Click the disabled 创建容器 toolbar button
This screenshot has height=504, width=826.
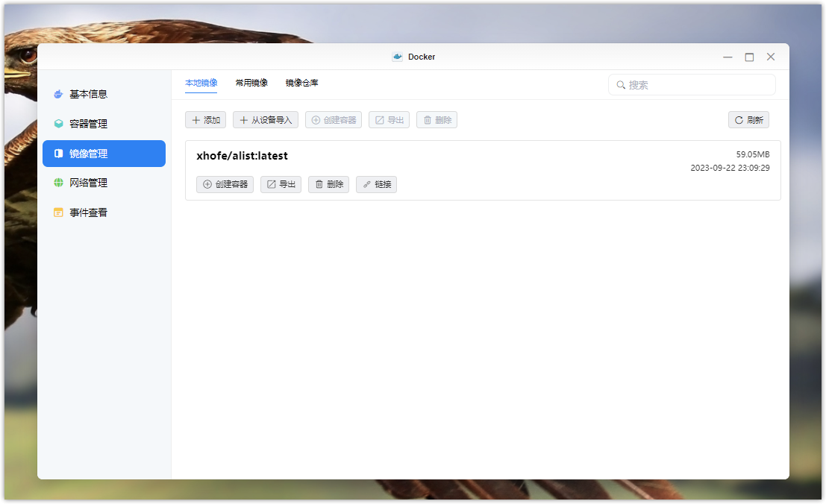pos(334,120)
